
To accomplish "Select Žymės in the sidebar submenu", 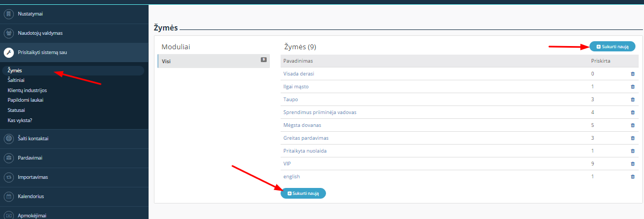I will (73, 71).
